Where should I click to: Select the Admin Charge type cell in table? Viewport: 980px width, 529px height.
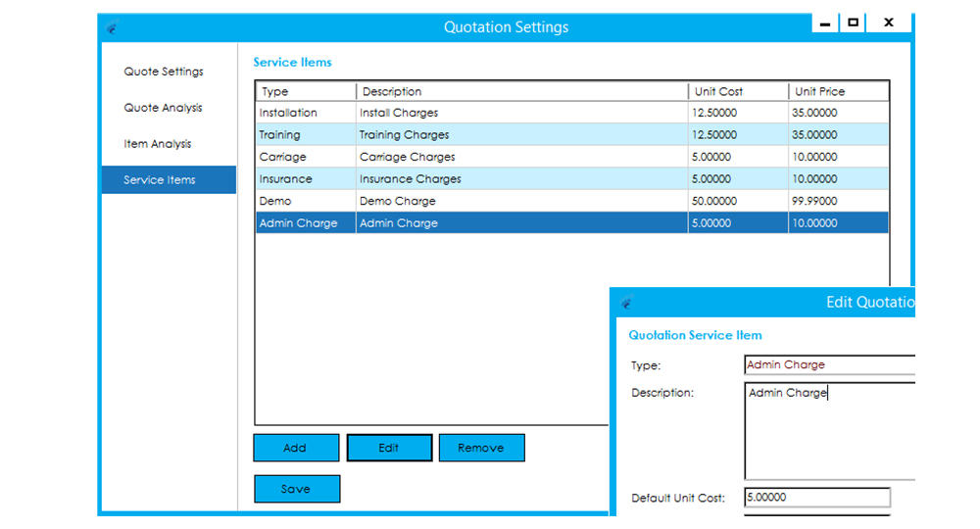pyautogui.click(x=306, y=223)
